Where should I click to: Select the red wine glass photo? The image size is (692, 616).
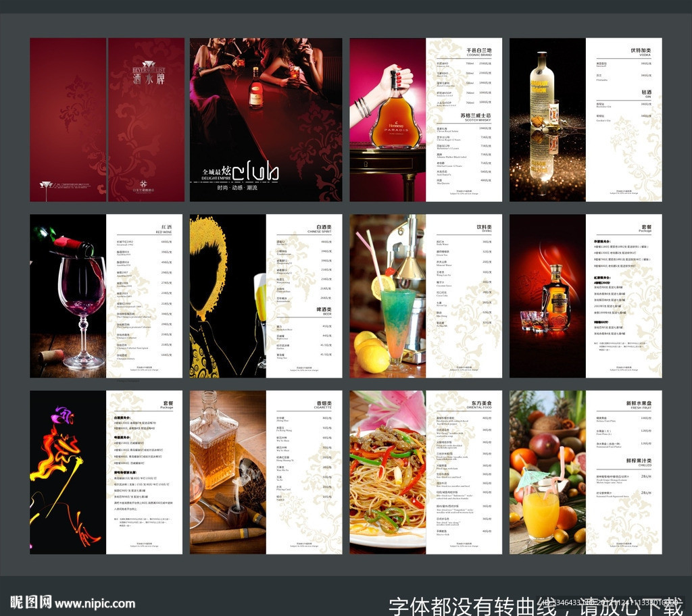click(x=68, y=296)
